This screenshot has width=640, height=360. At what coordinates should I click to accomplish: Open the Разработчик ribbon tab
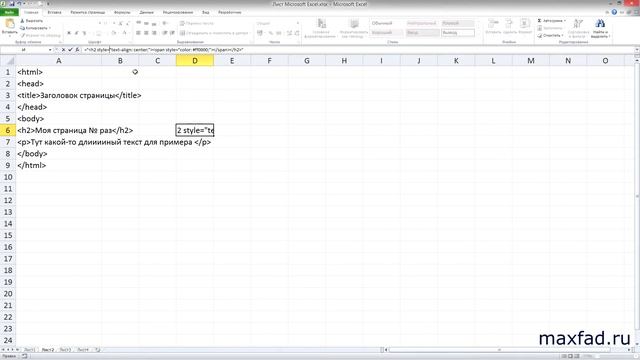230,12
